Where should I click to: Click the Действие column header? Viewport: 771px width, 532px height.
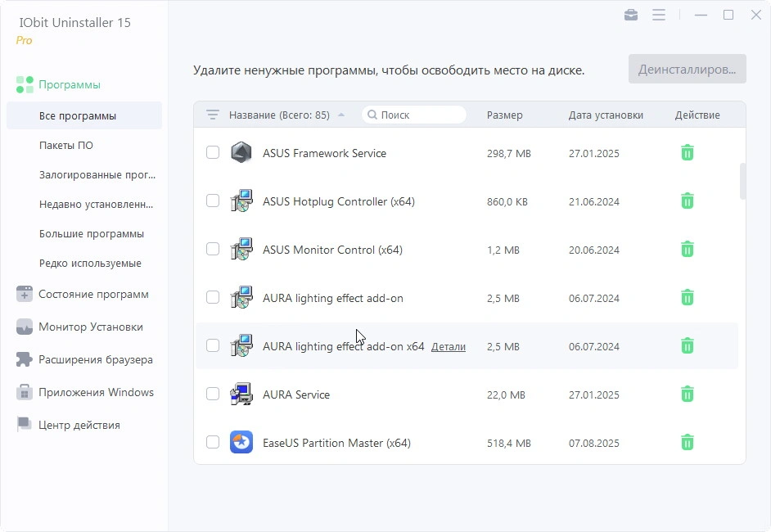click(697, 115)
